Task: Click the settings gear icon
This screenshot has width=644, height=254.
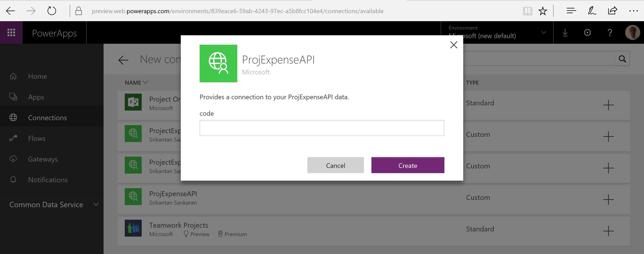Action: tap(587, 32)
